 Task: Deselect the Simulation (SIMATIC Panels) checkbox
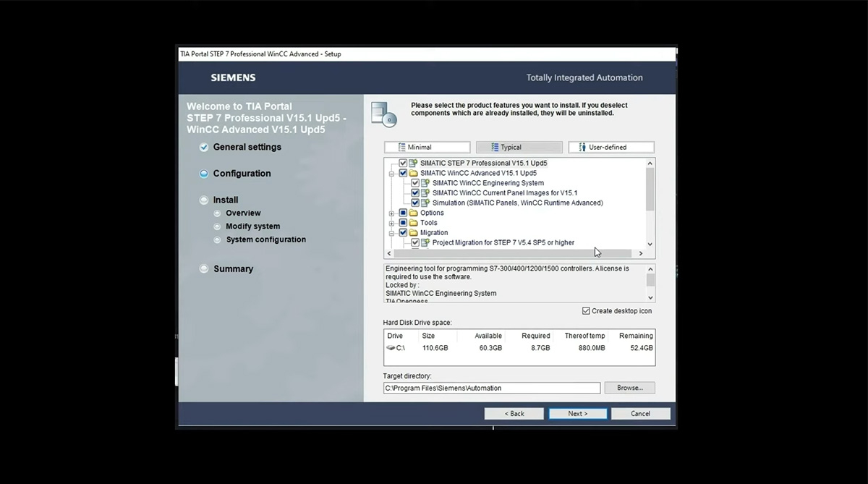(x=415, y=203)
